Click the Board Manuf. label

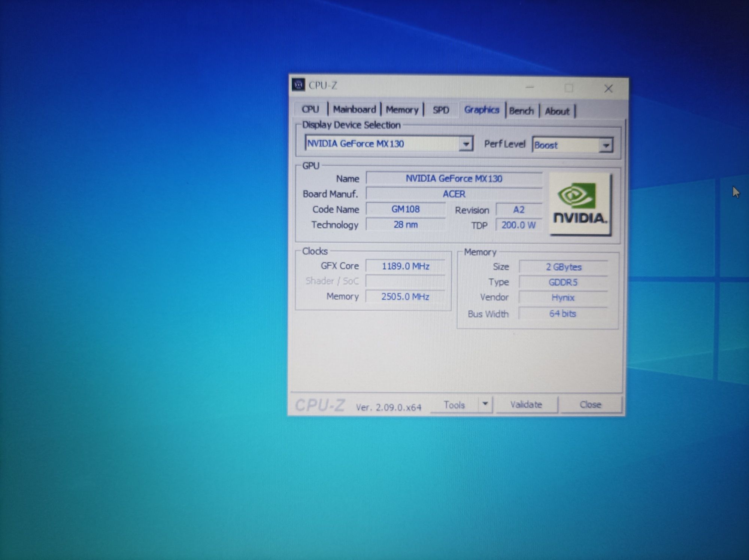330,194
